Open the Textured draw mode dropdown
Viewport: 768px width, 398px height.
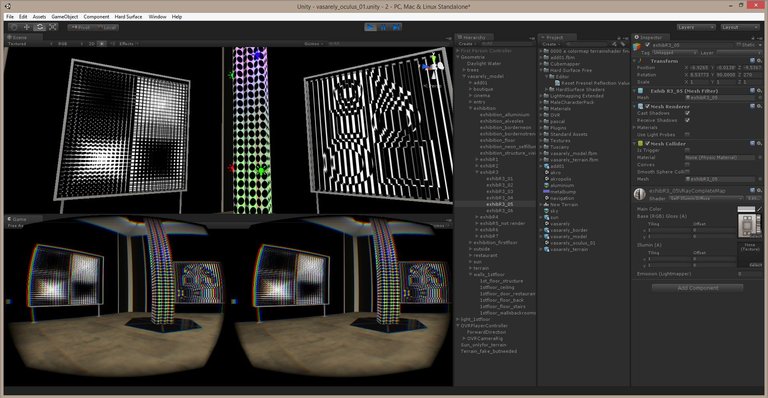(x=28, y=44)
